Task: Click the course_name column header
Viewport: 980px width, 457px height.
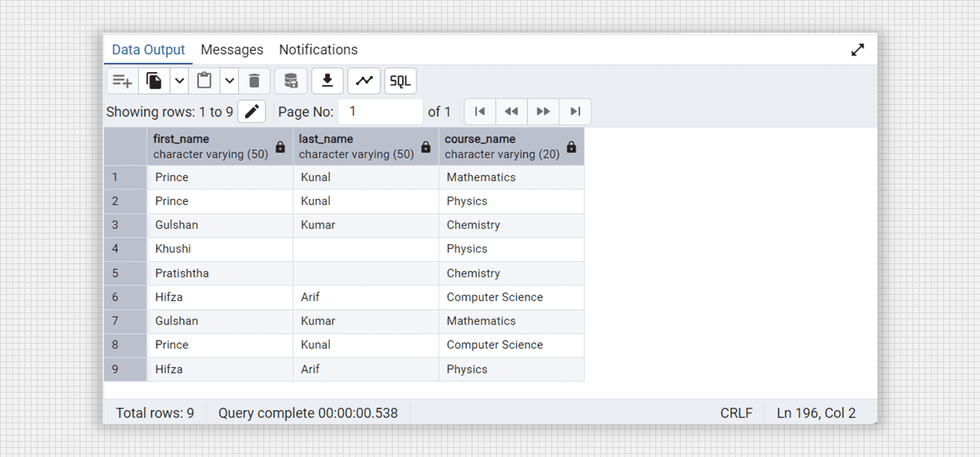Action: [x=511, y=146]
